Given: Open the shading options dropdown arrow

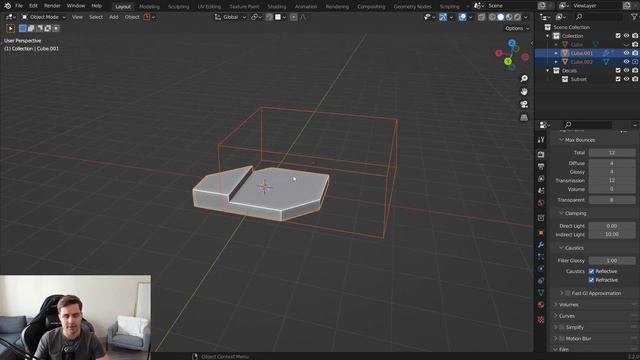Looking at the screenshot, I should point(526,17).
